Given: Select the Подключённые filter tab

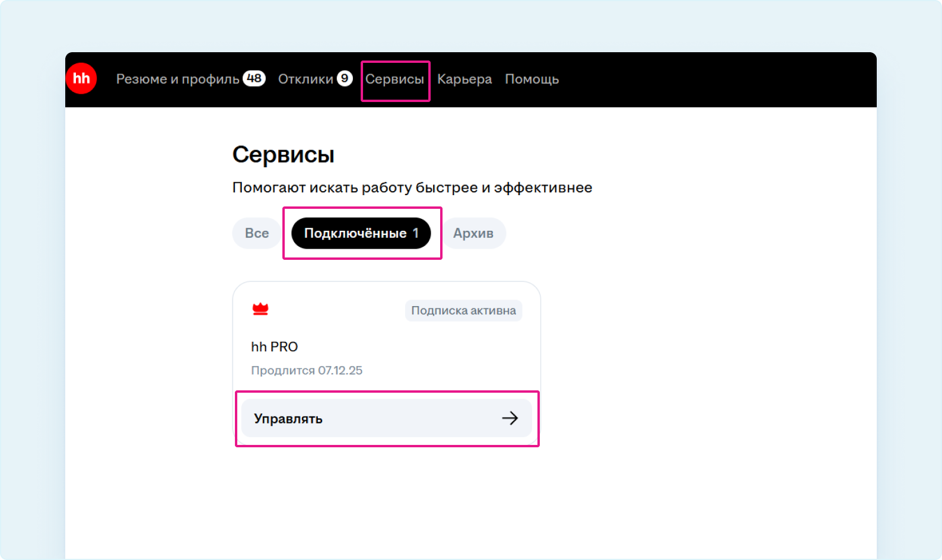Looking at the screenshot, I should pyautogui.click(x=355, y=233).
